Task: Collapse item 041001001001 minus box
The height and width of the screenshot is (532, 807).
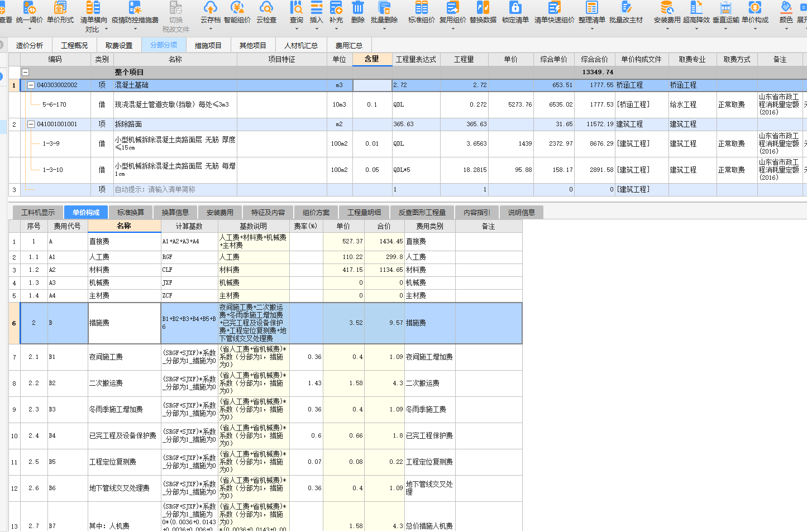Action: [31, 124]
